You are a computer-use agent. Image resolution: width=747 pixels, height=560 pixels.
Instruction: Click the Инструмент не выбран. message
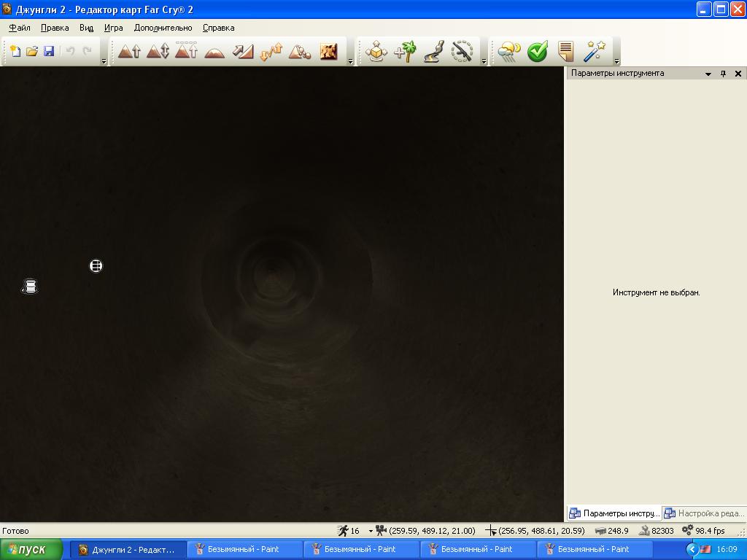click(656, 292)
